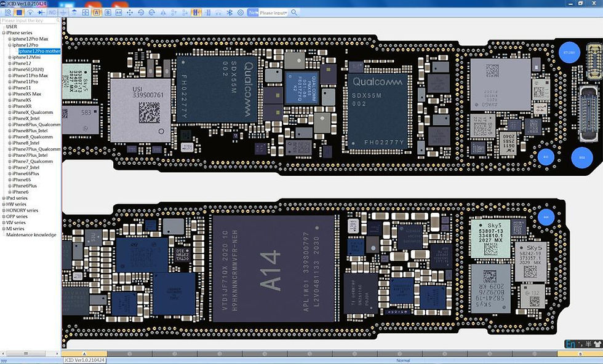Expand the VIV series node
Screen dimensions: 603x364
[x=4, y=223]
